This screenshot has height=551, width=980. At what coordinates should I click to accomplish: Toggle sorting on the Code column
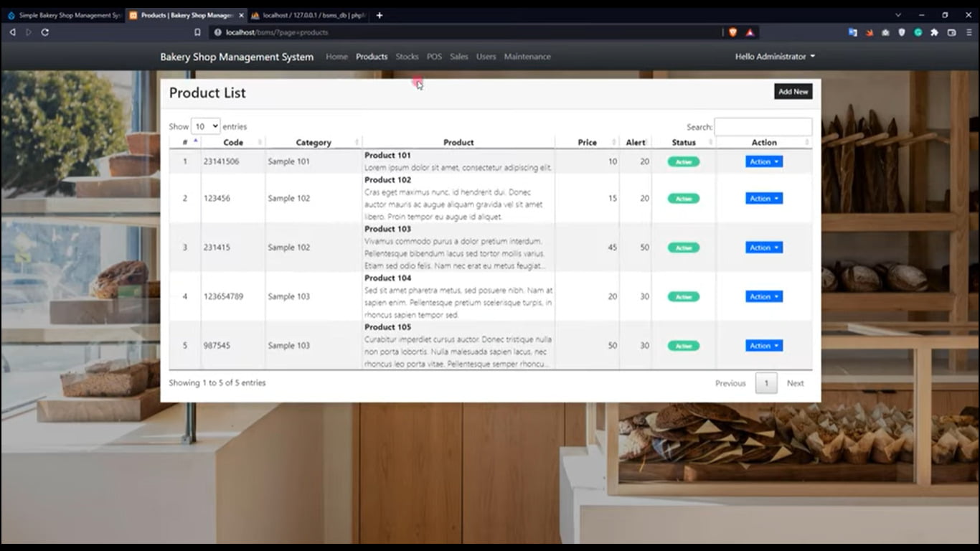click(x=233, y=142)
